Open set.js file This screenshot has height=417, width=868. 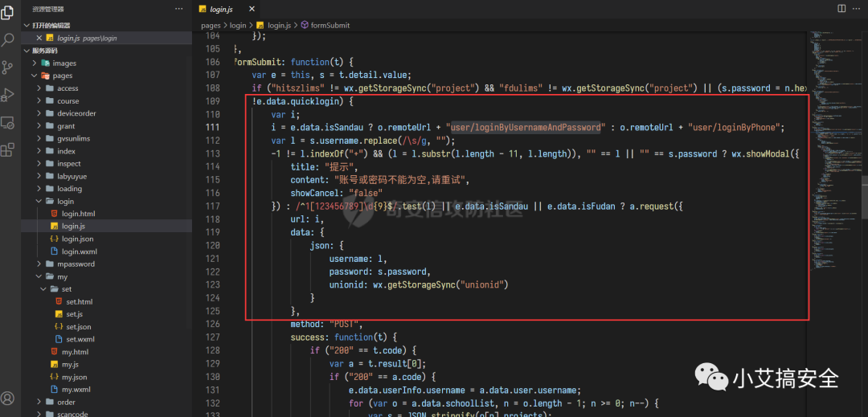pyautogui.click(x=74, y=314)
